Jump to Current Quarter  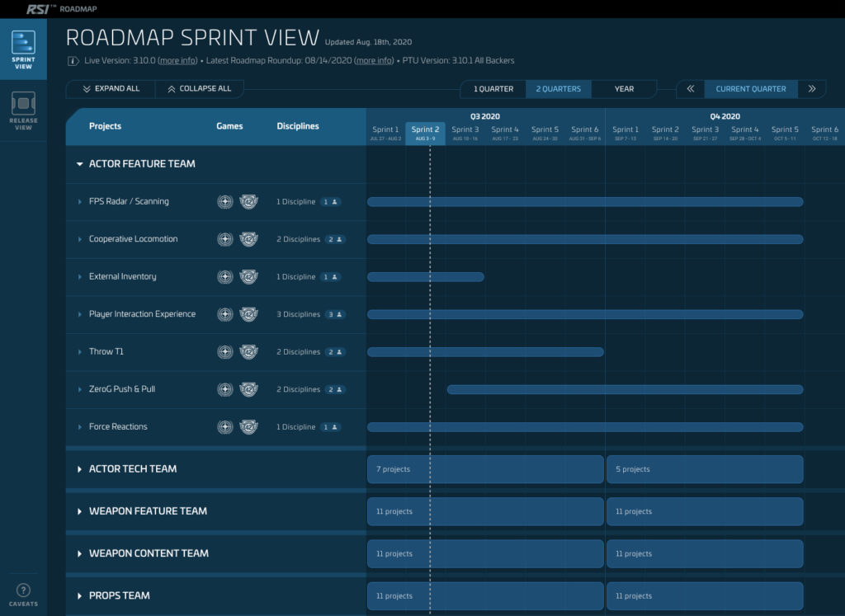click(751, 89)
